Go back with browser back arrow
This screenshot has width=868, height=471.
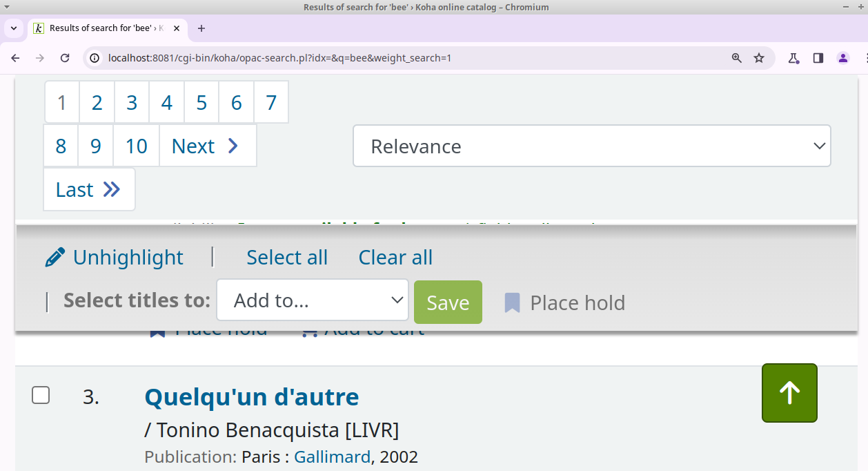16,58
